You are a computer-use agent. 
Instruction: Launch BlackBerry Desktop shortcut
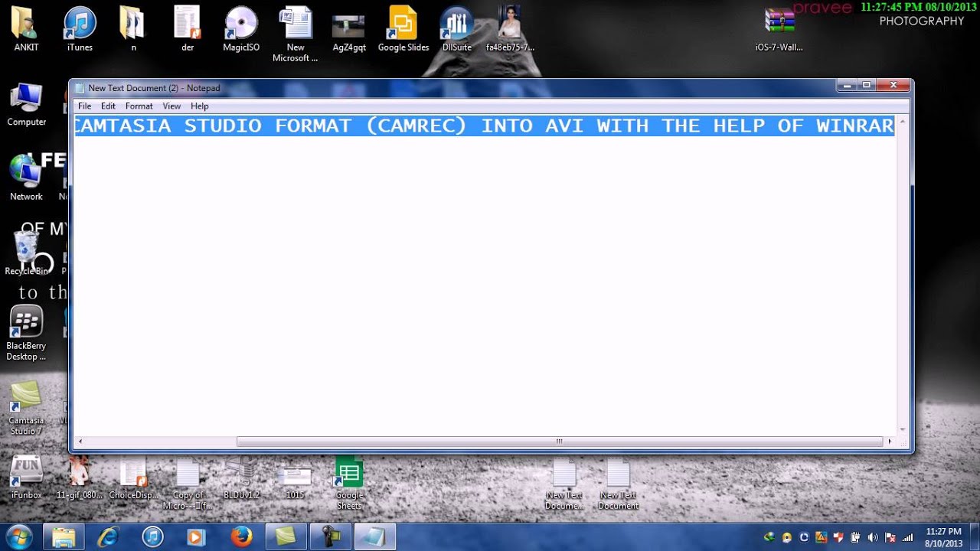(26, 334)
